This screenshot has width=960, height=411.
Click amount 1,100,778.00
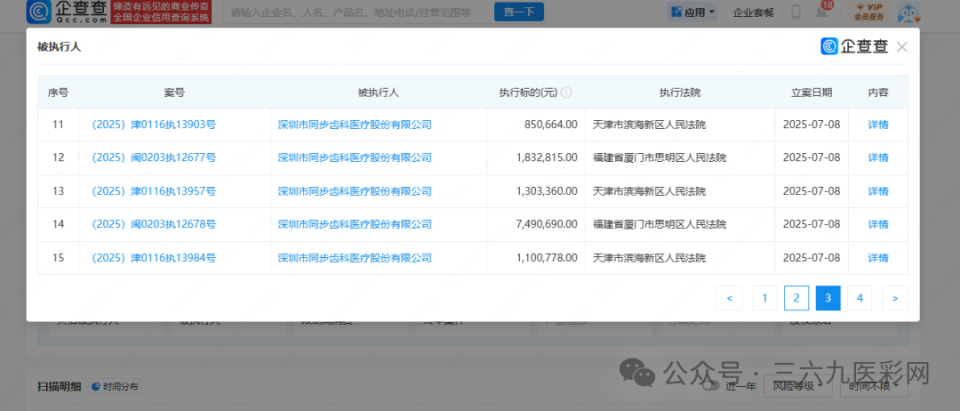point(547,258)
